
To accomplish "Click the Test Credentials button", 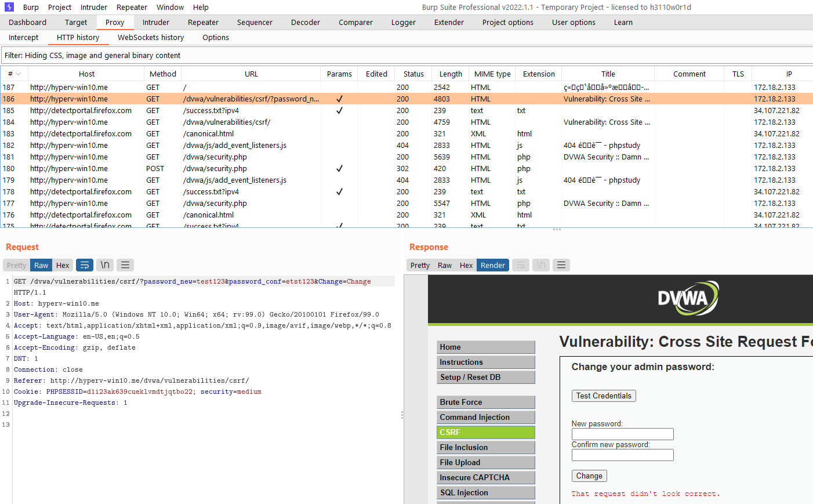I will click(604, 396).
